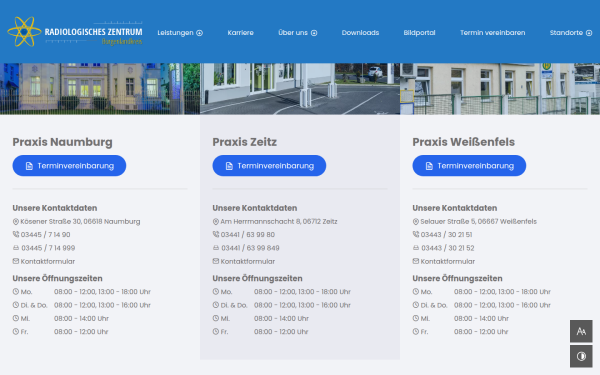This screenshot has height=375, width=600.
Task: Toggle the contrast mode button
Action: pyautogui.click(x=581, y=356)
